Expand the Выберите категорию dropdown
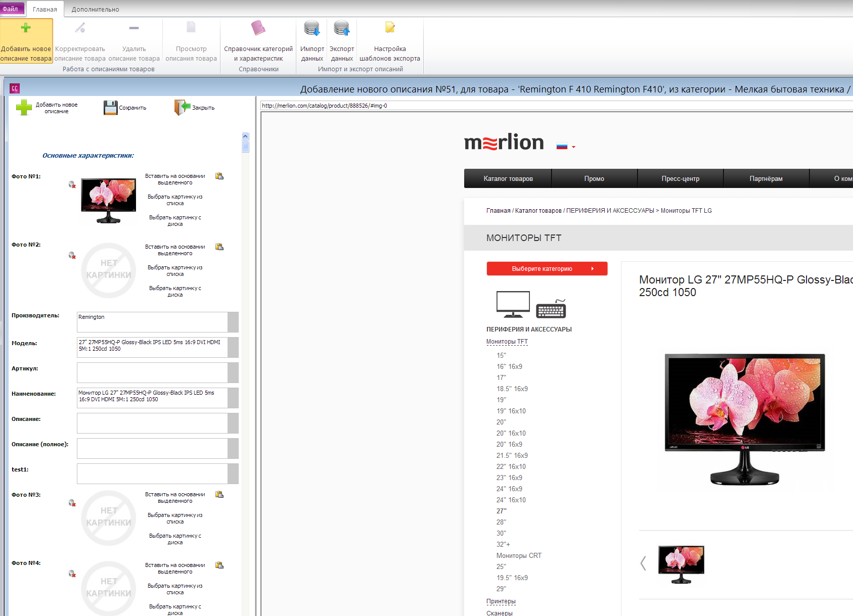The image size is (853, 616). pyautogui.click(x=547, y=269)
